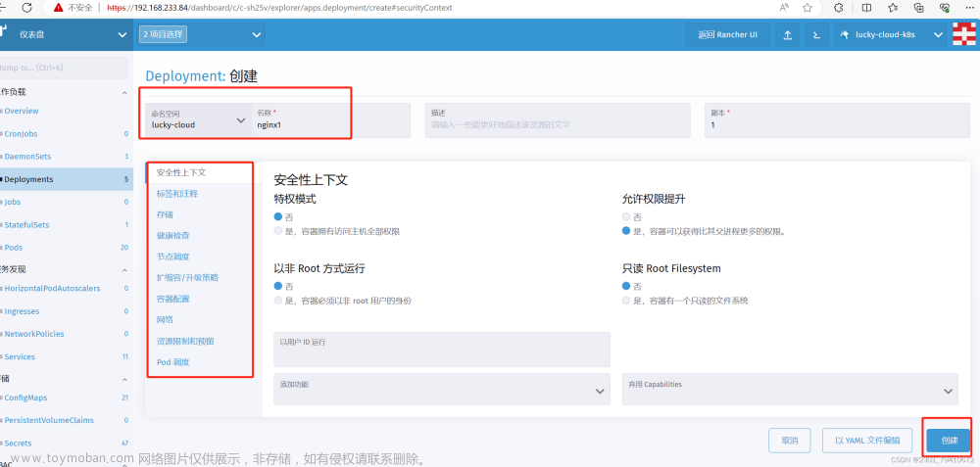This screenshot has width=980, height=467.
Task: Open the 存储 tab in the form
Action: (x=165, y=214)
